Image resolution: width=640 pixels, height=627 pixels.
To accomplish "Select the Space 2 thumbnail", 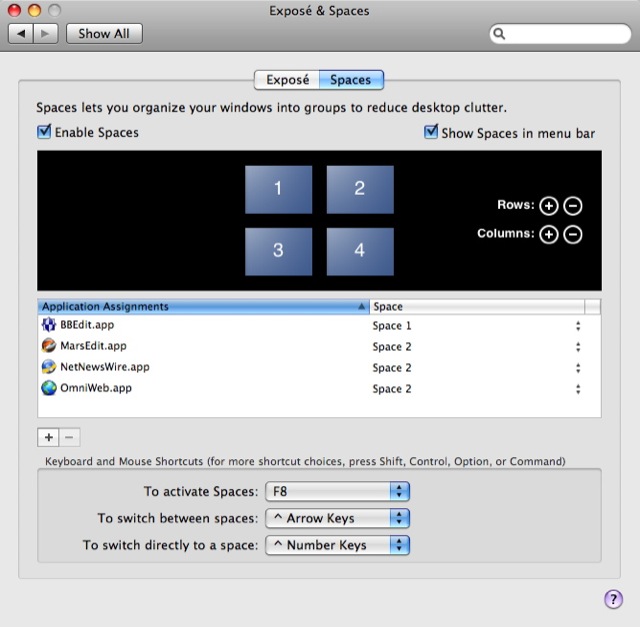I will click(x=360, y=189).
